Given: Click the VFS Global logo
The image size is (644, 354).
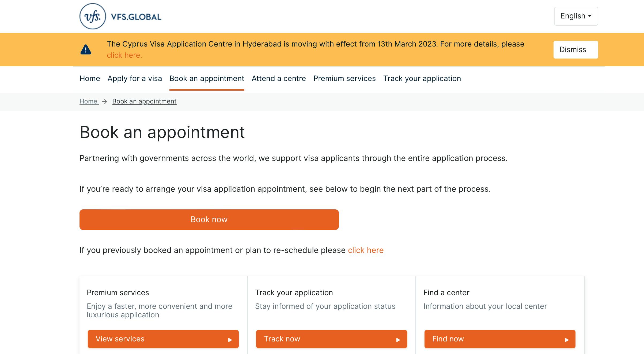Looking at the screenshot, I should 120,16.
